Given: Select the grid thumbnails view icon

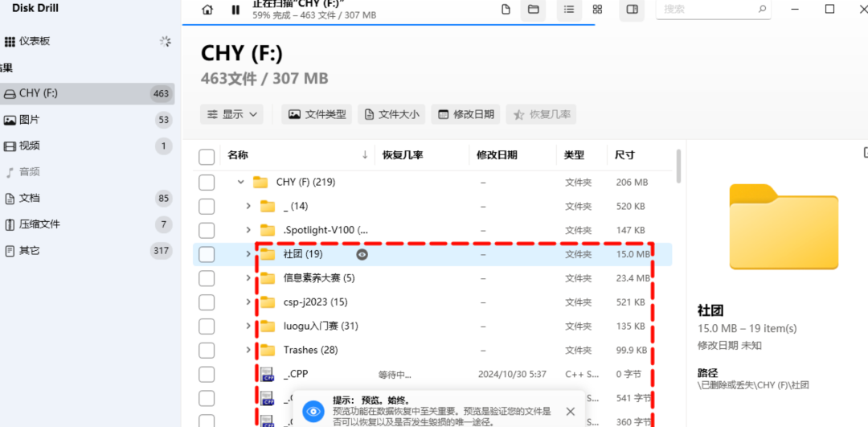Looking at the screenshot, I should [x=597, y=10].
